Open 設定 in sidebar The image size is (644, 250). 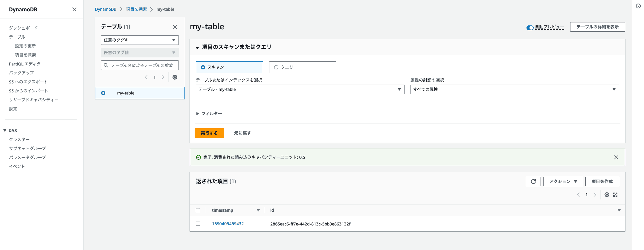click(x=13, y=109)
